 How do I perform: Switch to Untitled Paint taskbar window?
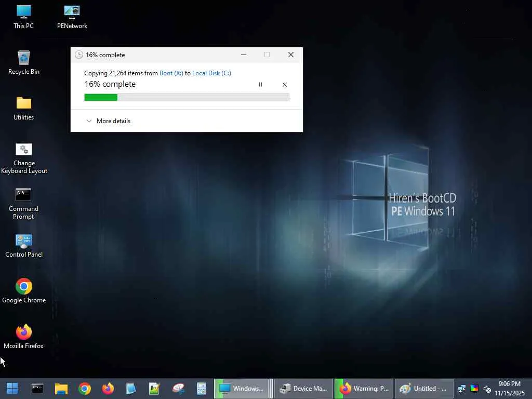[x=424, y=389]
